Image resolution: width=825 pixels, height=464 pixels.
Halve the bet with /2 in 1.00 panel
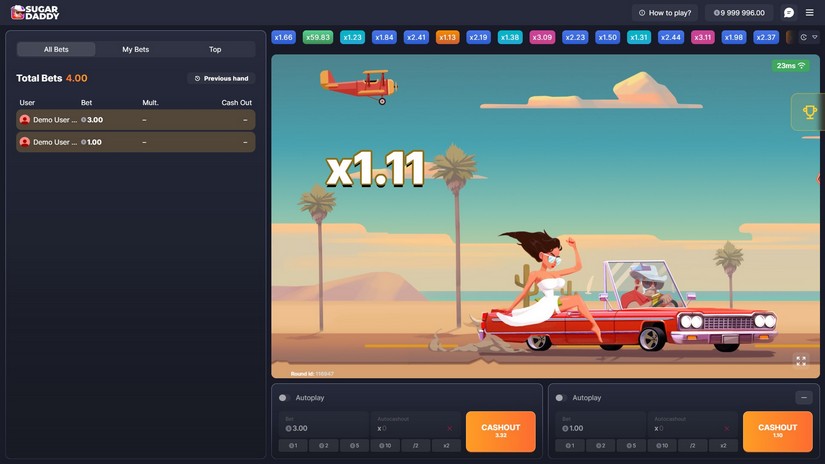tap(692, 446)
